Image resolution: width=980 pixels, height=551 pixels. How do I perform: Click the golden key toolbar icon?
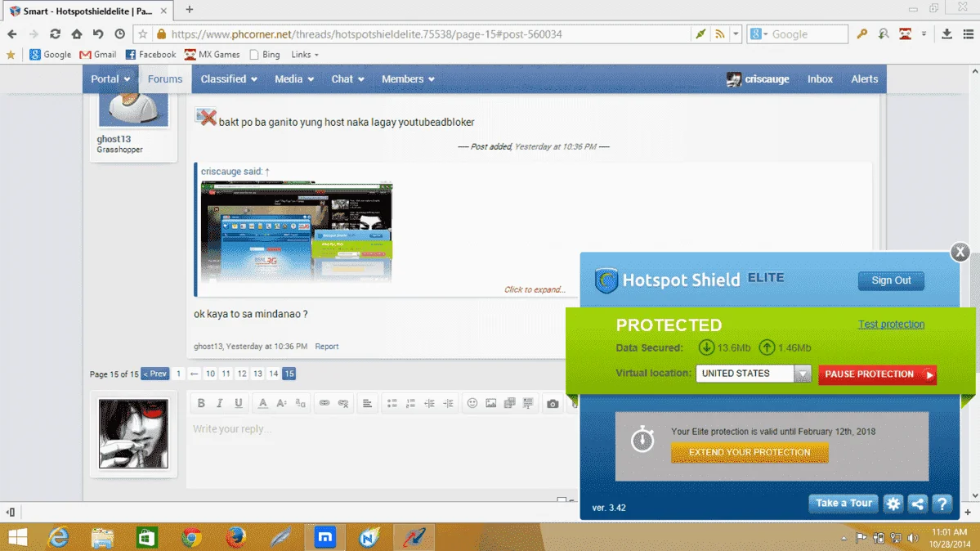tap(861, 34)
